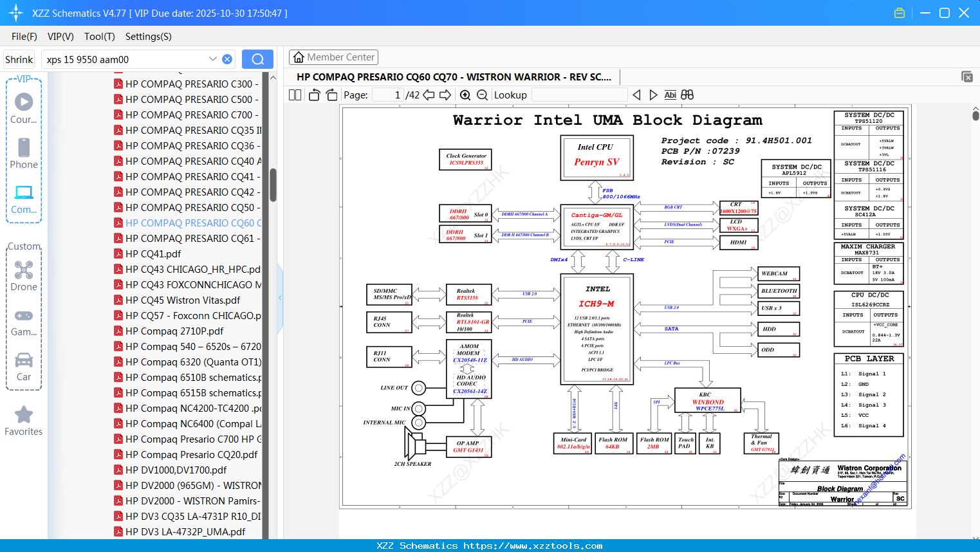
Task: Open the Drone sidebar category
Action: pyautogui.click(x=24, y=276)
